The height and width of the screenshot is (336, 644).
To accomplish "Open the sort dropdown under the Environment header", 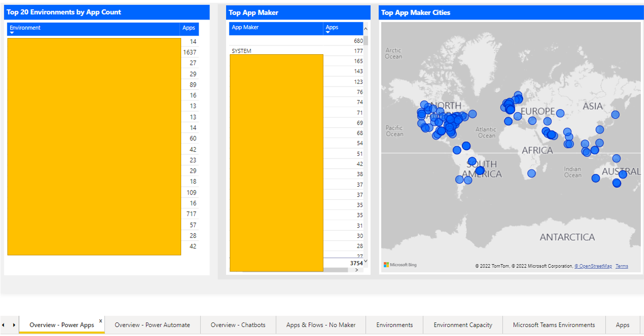I will [x=11, y=32].
